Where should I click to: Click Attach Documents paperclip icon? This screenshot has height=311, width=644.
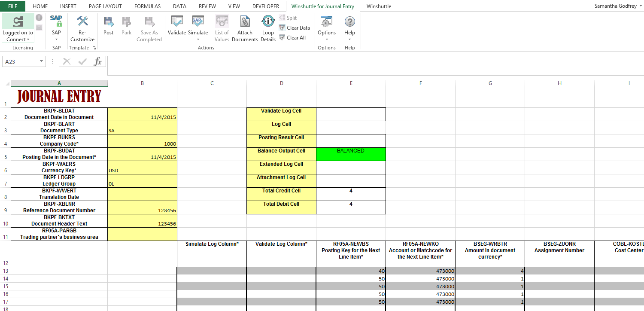click(245, 21)
